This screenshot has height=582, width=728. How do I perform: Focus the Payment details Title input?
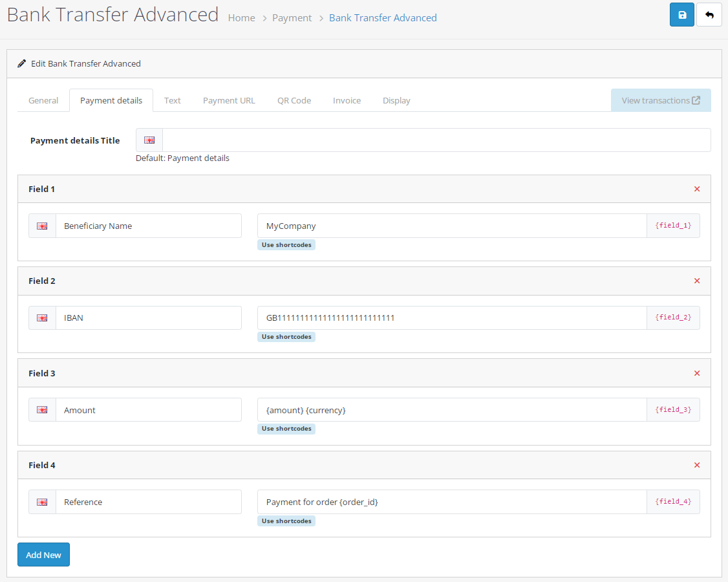pos(436,140)
